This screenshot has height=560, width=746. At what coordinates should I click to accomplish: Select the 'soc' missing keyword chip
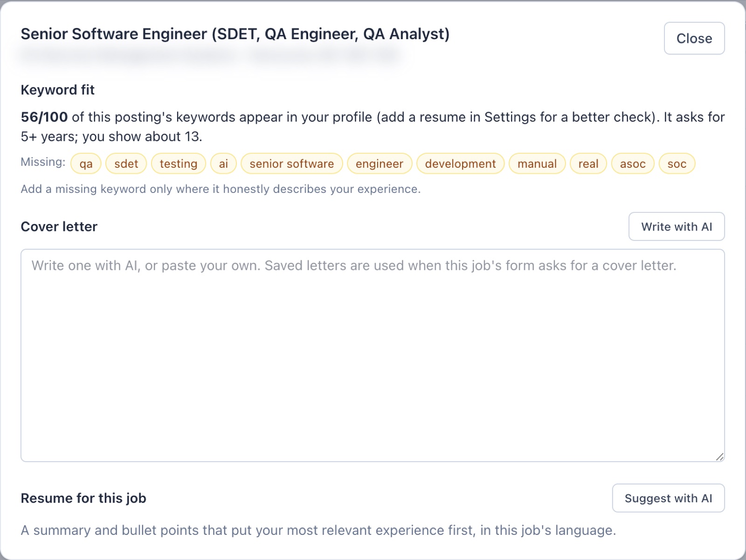(x=677, y=164)
